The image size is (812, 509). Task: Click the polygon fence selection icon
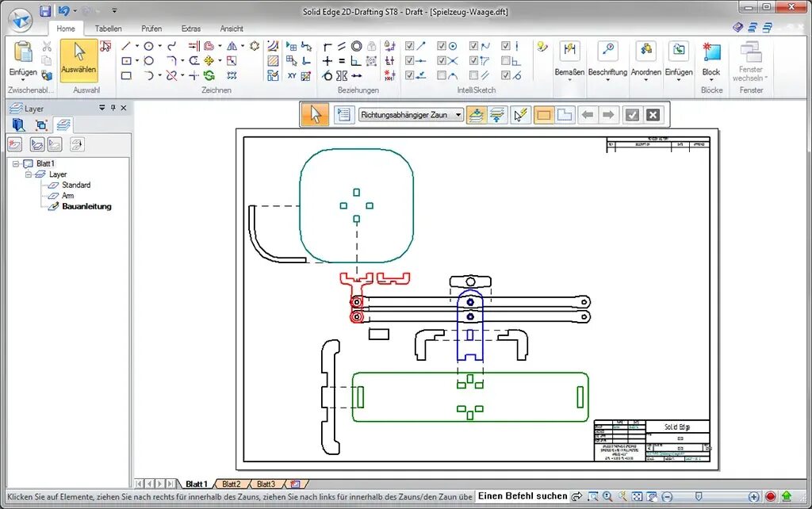[x=565, y=115]
